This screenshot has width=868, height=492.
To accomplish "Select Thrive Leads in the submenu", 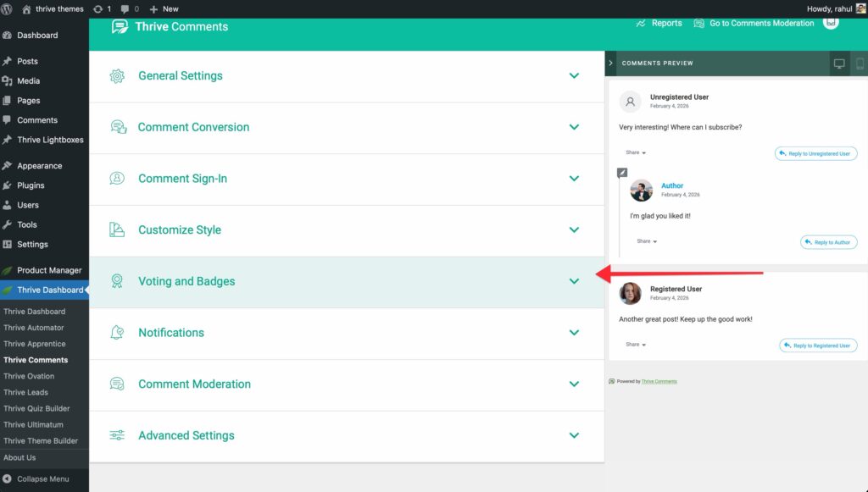I will 25,392.
